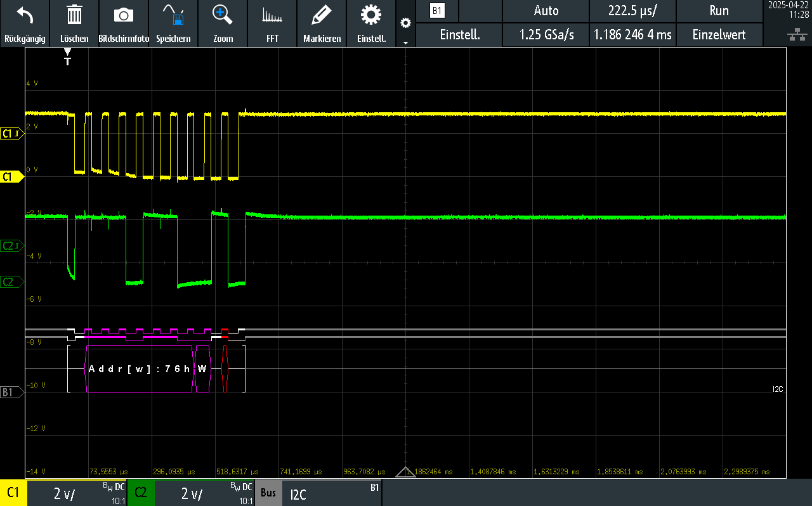Click the date and time display
Image resolution: width=812 pixels, height=506 pixels.
[788, 9]
